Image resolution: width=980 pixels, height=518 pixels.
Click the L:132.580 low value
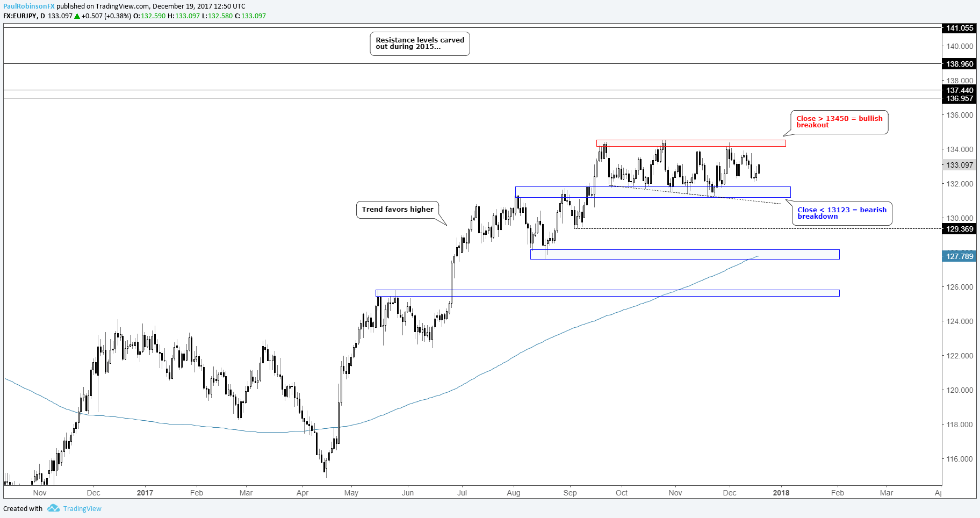click(x=218, y=16)
